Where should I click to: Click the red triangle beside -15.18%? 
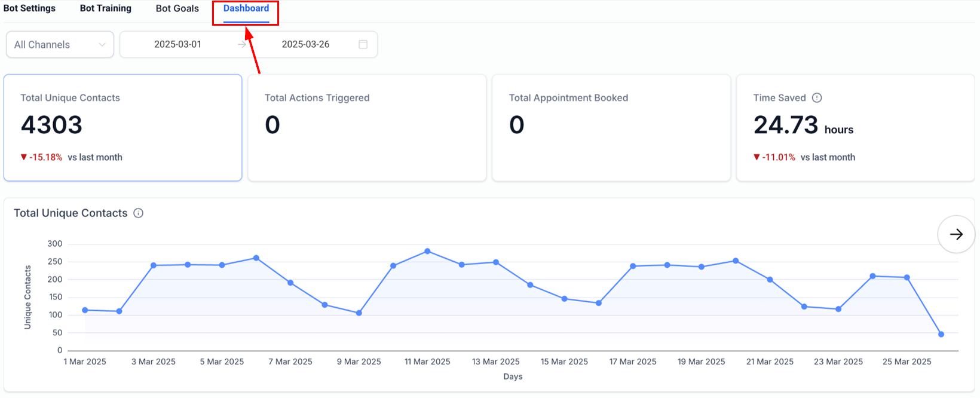[x=24, y=157]
